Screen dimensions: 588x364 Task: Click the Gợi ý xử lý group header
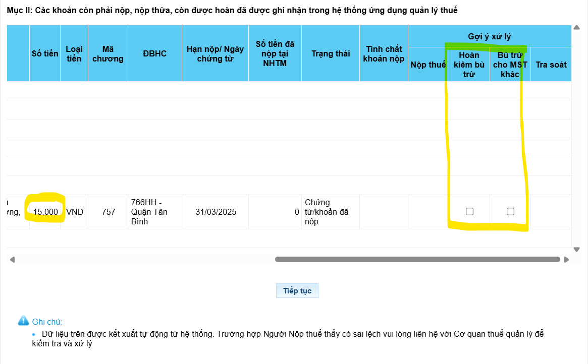489,36
